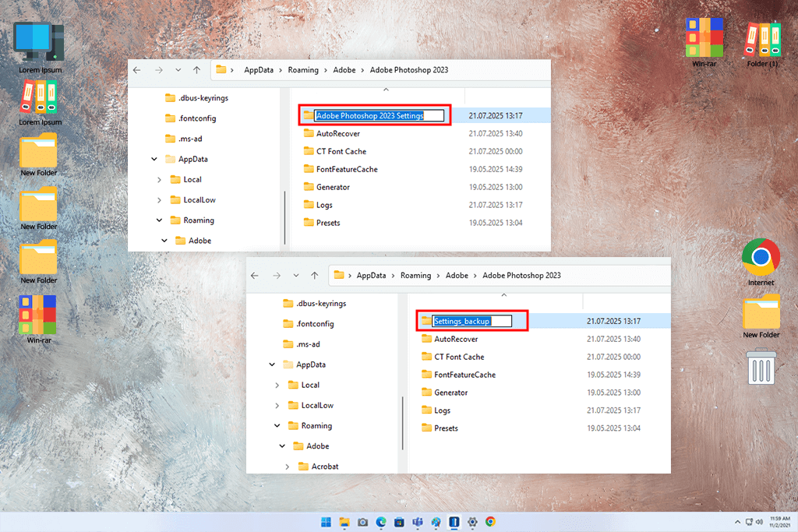The width and height of the screenshot is (798, 532).
Task: Go back in the Photoshop Settings window
Action: (x=137, y=69)
